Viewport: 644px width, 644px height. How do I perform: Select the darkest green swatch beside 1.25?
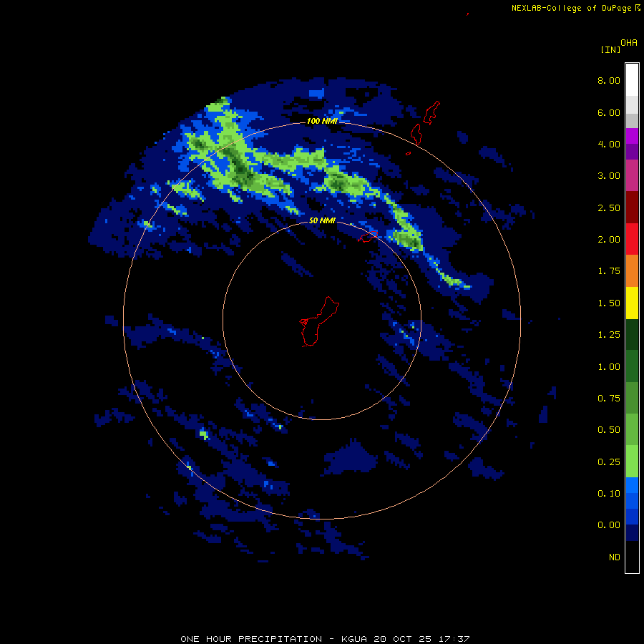point(632,334)
